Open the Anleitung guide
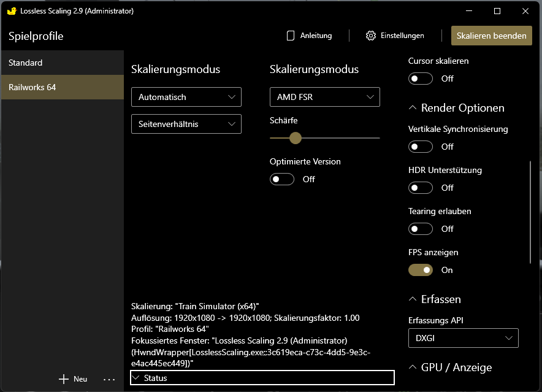542x392 pixels. pos(310,36)
